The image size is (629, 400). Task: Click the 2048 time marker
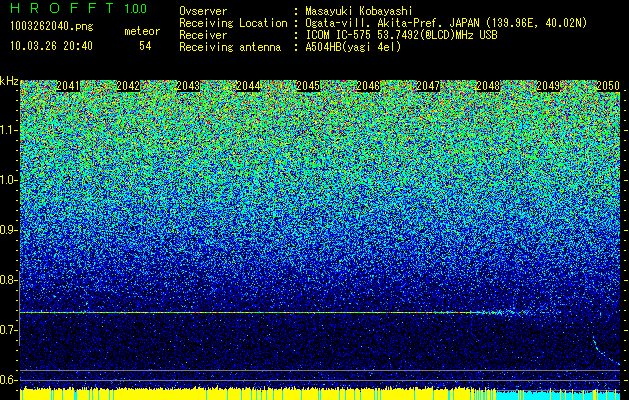[x=488, y=85]
